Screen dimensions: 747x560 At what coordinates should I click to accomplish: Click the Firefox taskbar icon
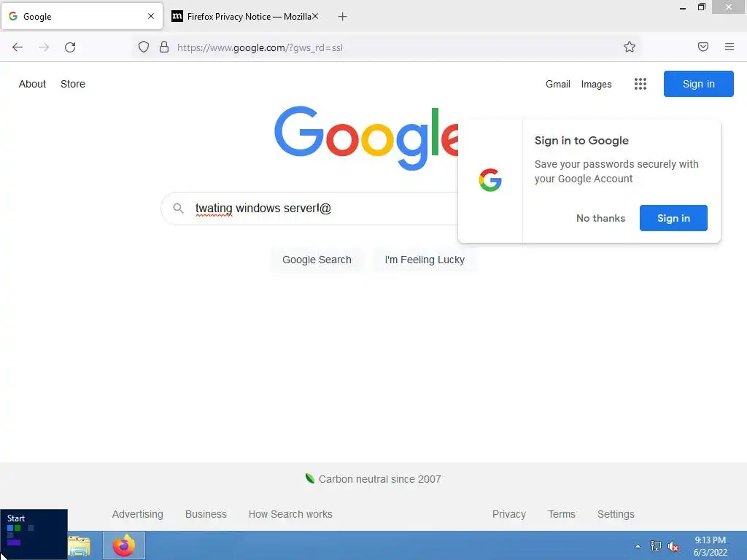[x=124, y=545]
